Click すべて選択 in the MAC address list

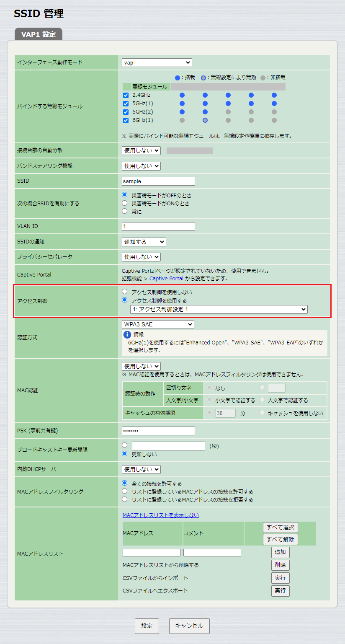coord(280,528)
